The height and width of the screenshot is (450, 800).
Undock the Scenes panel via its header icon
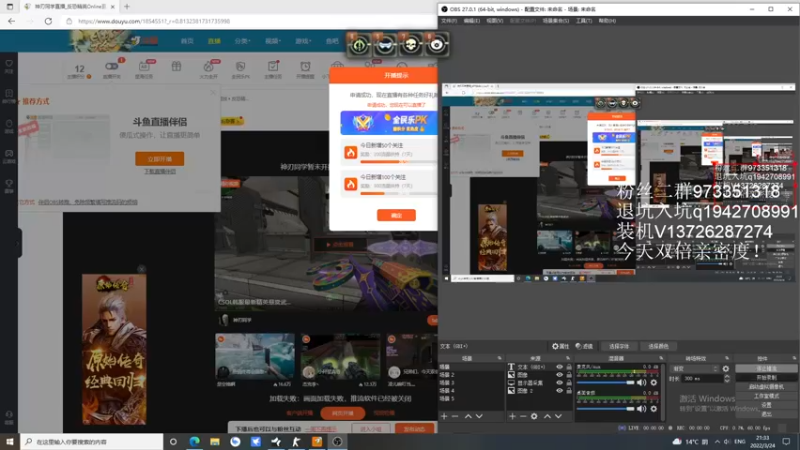(x=499, y=358)
